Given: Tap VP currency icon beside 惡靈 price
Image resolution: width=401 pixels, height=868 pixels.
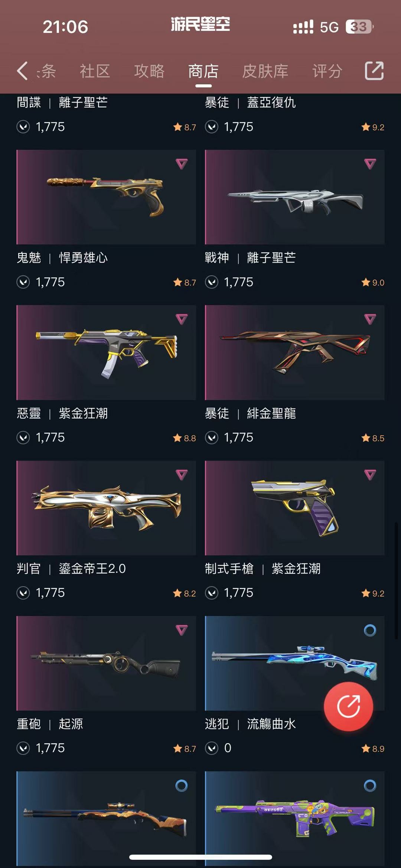Looking at the screenshot, I should [x=23, y=438].
